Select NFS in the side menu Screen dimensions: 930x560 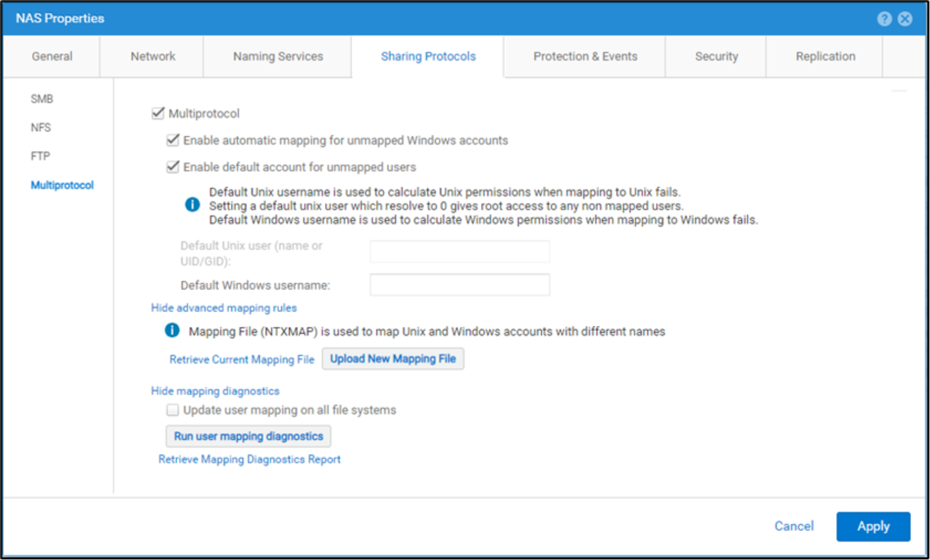pos(41,127)
